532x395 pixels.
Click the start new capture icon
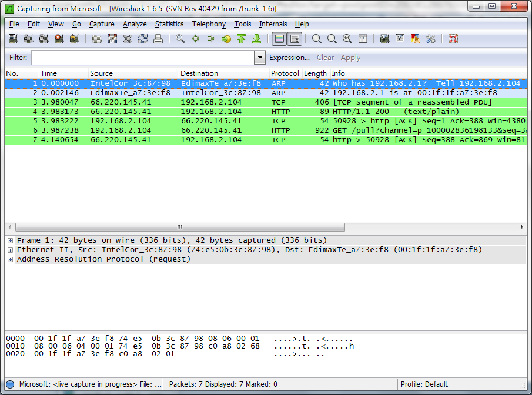(44, 39)
